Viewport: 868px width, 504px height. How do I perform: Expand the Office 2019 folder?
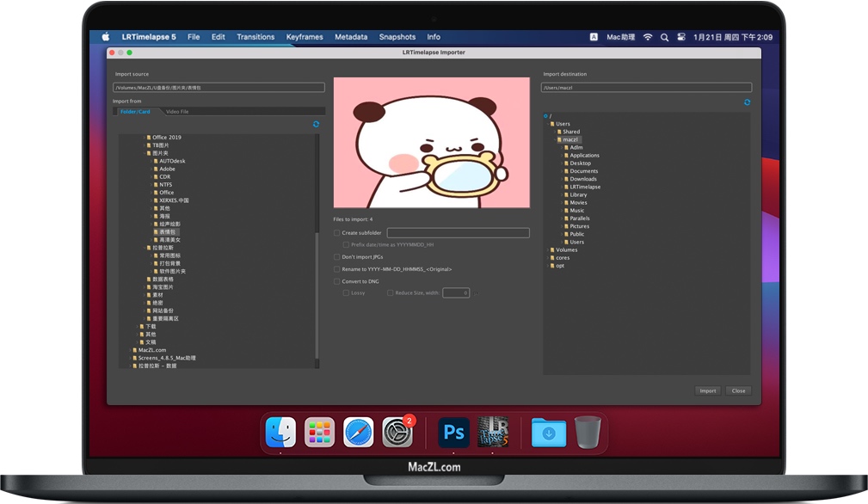[145, 138]
